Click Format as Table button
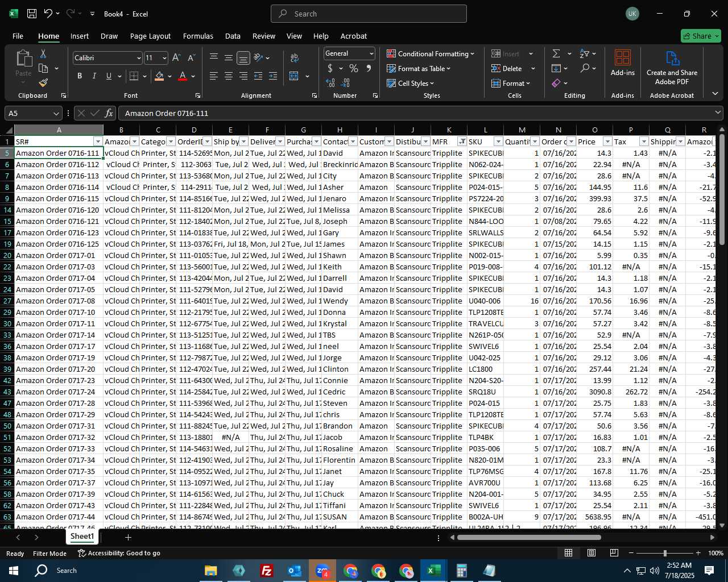This screenshot has width=728, height=582. pyautogui.click(x=419, y=68)
